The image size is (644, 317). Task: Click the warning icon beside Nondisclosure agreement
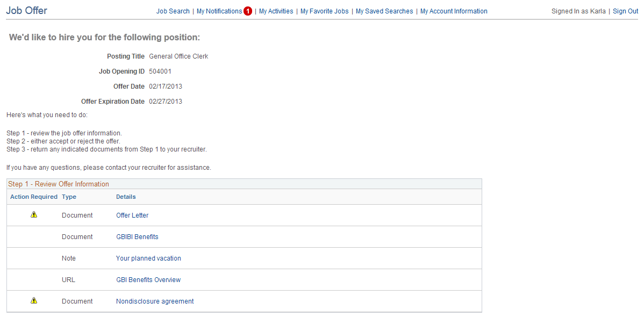tap(34, 300)
